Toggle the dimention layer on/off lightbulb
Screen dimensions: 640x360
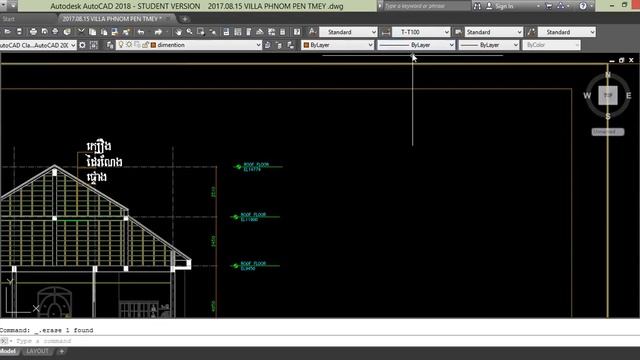pyautogui.click(x=121, y=44)
